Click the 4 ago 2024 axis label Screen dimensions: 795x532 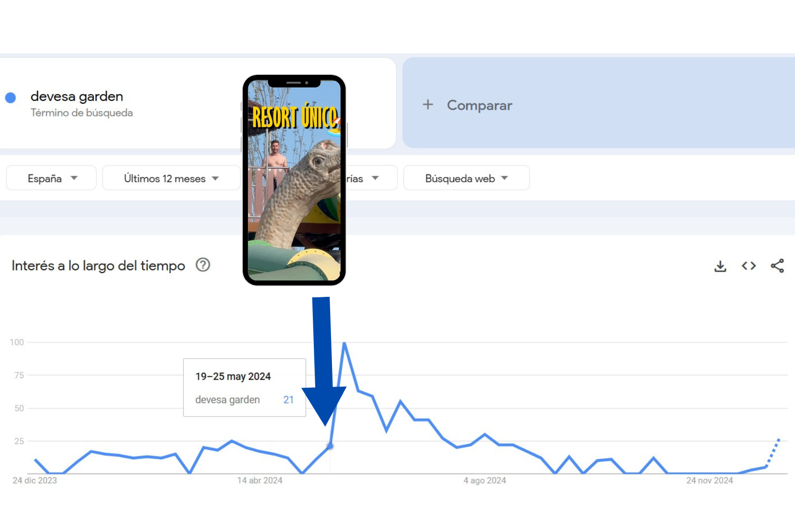484,481
